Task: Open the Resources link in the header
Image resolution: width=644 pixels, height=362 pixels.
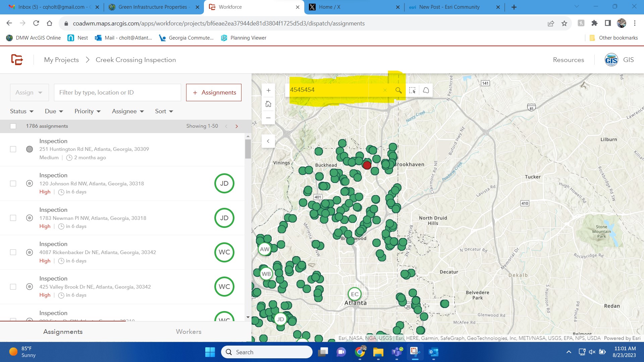Action: [x=568, y=60]
